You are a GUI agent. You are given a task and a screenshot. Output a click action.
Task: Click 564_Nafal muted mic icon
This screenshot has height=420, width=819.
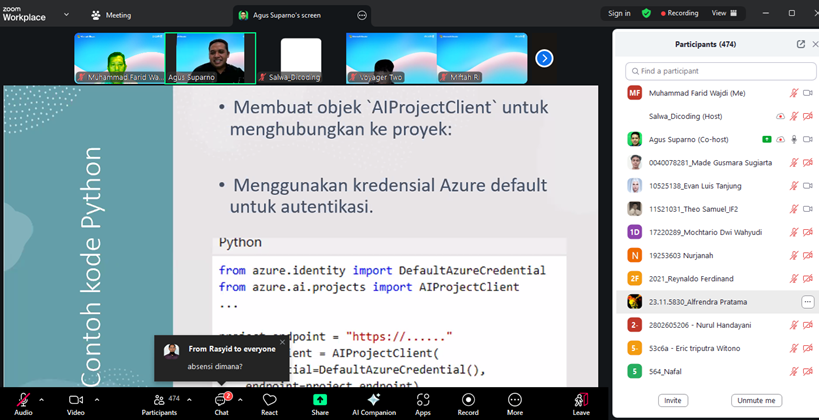[793, 371]
